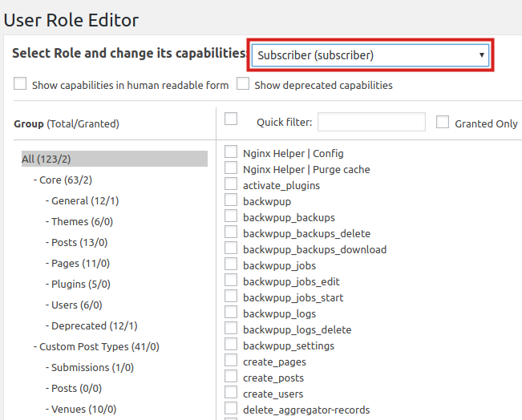Check the Granted Only filter box

point(443,122)
